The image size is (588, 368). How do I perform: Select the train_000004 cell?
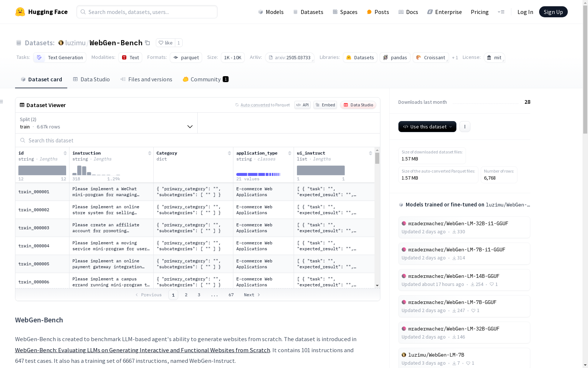pos(42,246)
